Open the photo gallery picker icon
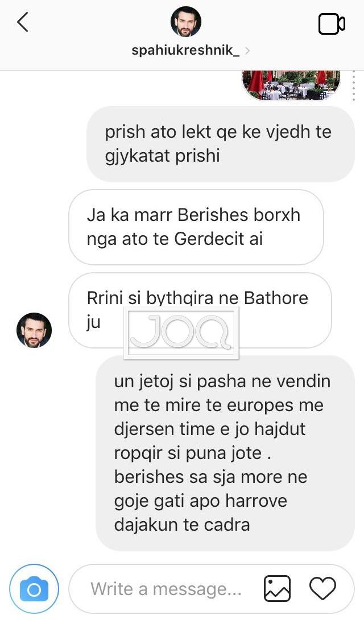 pyautogui.click(x=277, y=589)
